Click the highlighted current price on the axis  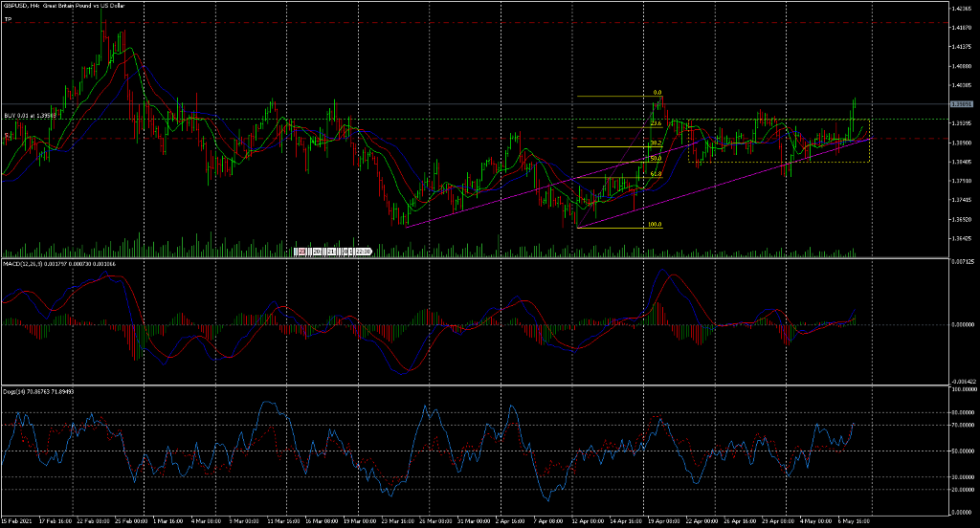coord(960,103)
